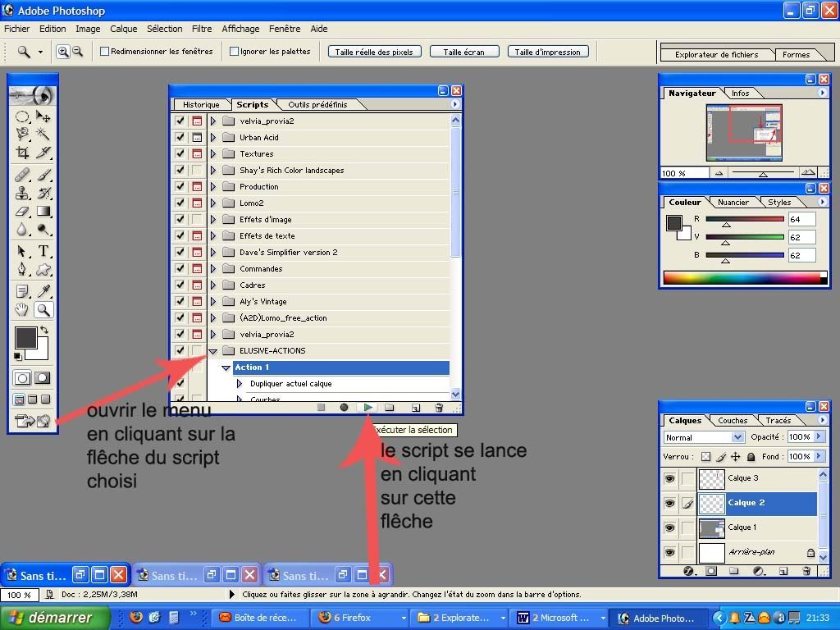The width and height of the screenshot is (840, 630).
Task: Switch to the Historique tab
Action: click(201, 104)
